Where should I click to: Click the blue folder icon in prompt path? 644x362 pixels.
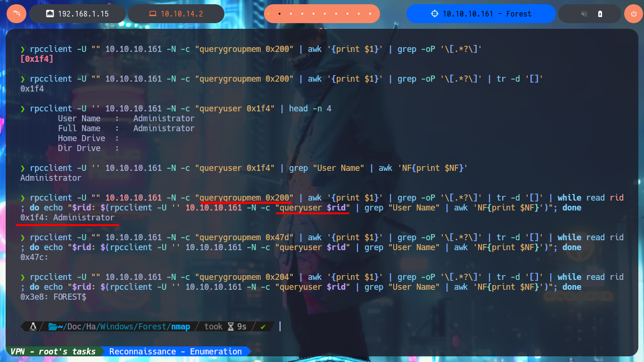pyautogui.click(x=52, y=326)
